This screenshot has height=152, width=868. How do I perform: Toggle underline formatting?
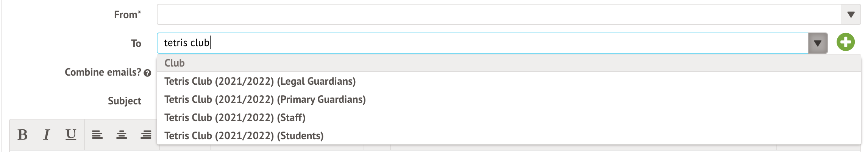pos(71,135)
